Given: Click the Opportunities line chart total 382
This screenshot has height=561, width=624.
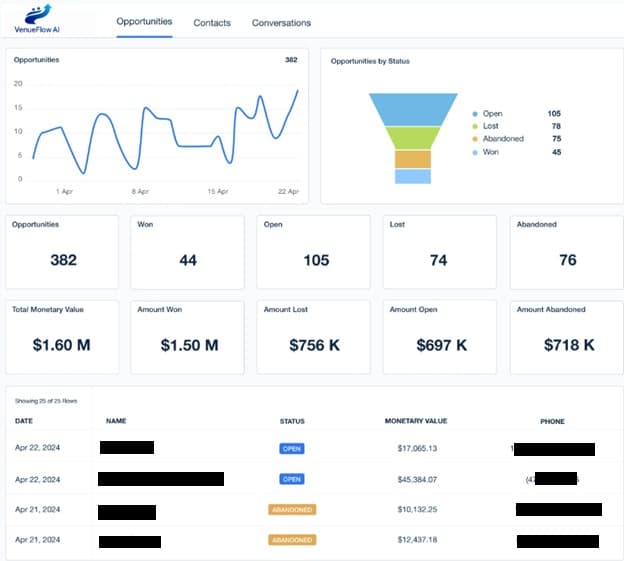Looking at the screenshot, I should pyautogui.click(x=291, y=60).
